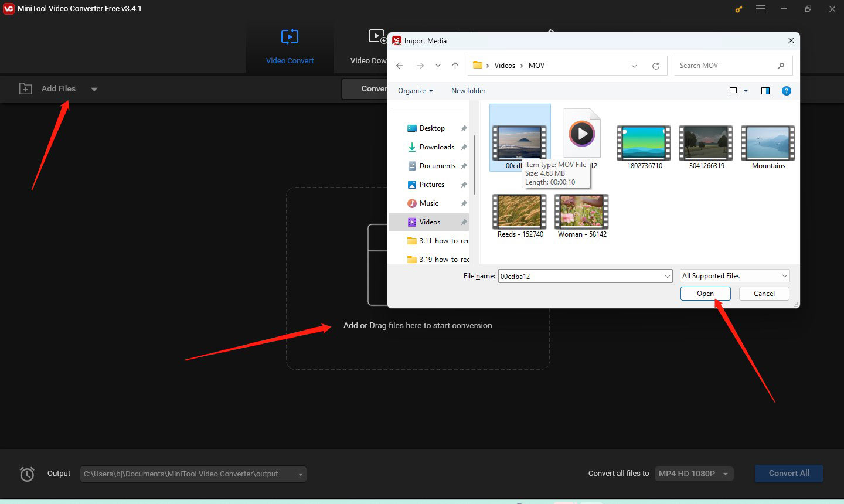Expand the Add Files dropdown arrow
The width and height of the screenshot is (844, 504).
pos(94,89)
